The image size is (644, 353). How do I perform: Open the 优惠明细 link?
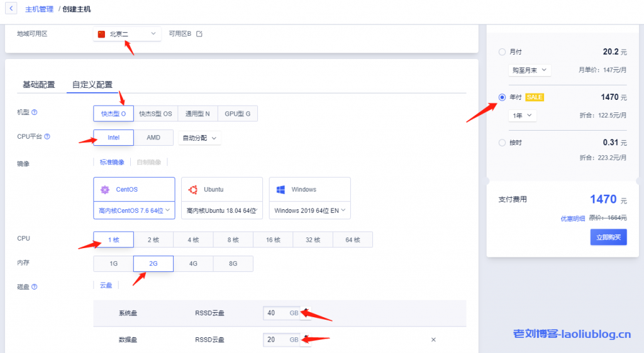tap(573, 219)
